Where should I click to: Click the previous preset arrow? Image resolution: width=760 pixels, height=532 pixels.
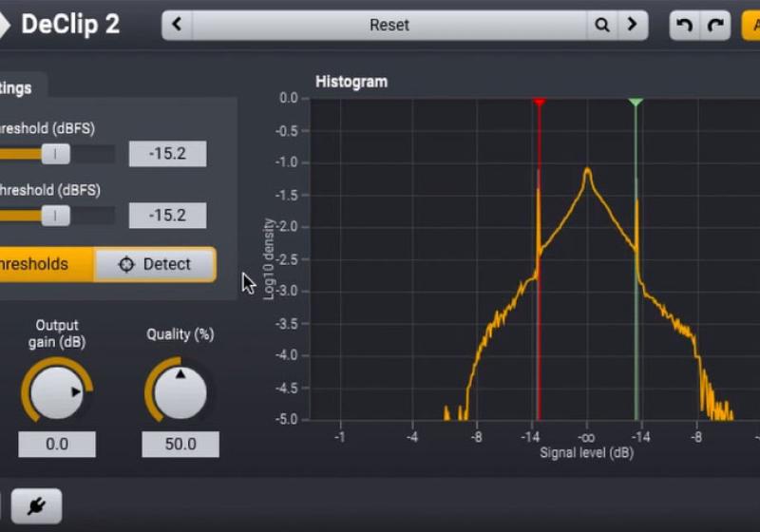pos(177,26)
